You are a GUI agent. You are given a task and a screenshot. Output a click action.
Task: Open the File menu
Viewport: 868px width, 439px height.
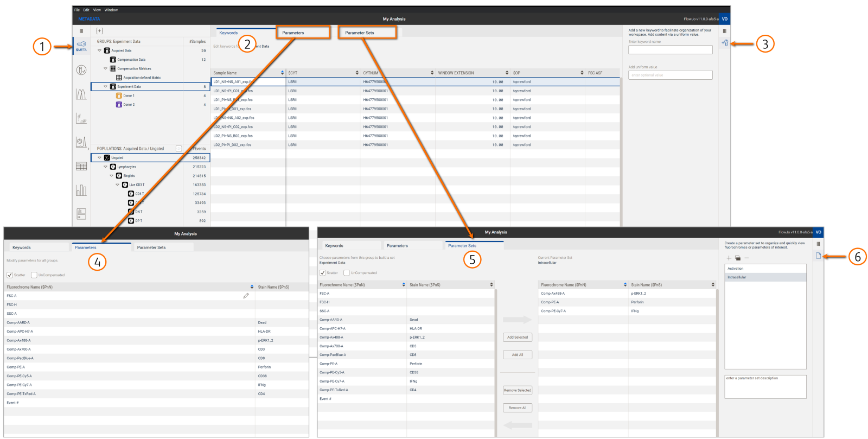77,10
